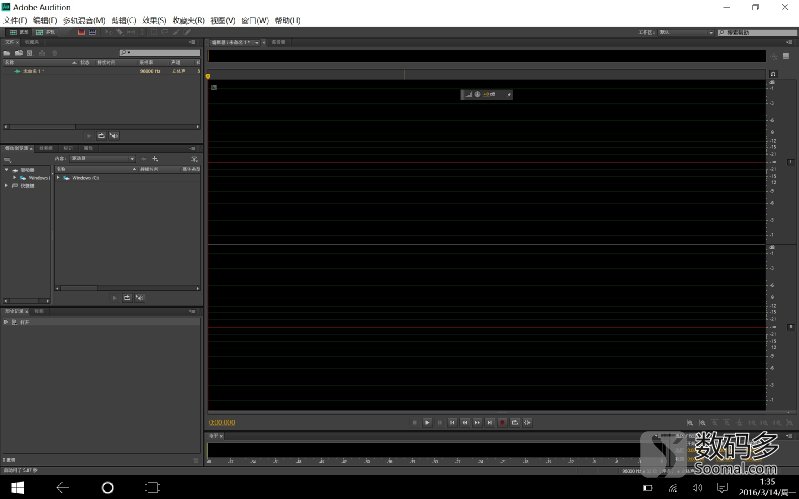Switch to the 混音器 Mixer tab
This screenshot has width=799, height=499.
point(278,42)
